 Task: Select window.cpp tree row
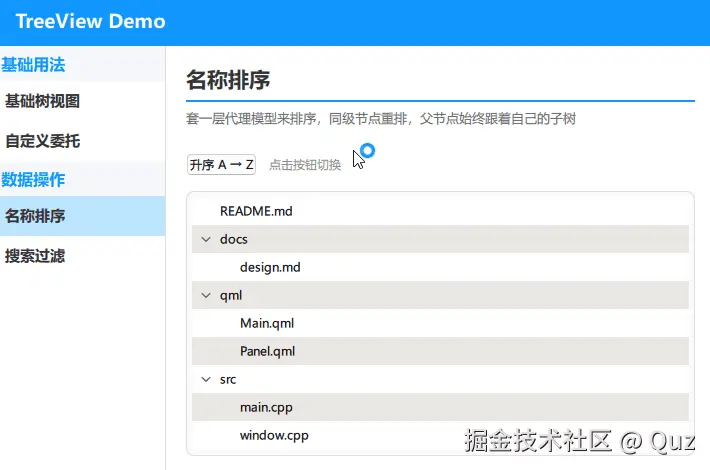(440, 436)
